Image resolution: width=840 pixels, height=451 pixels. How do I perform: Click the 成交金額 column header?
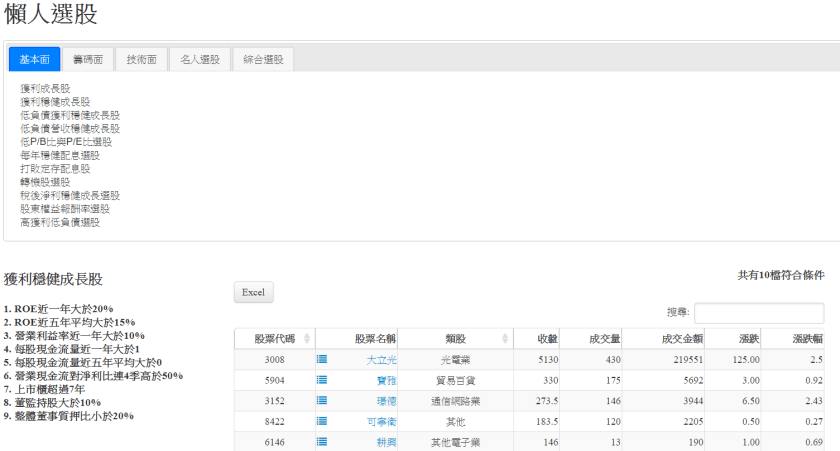[x=663, y=339]
